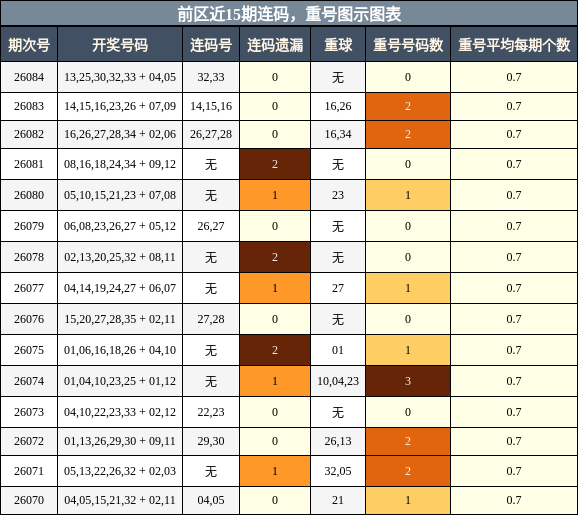
Task: Click consecutive numbers cell 26,27,28
Action: pyautogui.click(x=211, y=134)
